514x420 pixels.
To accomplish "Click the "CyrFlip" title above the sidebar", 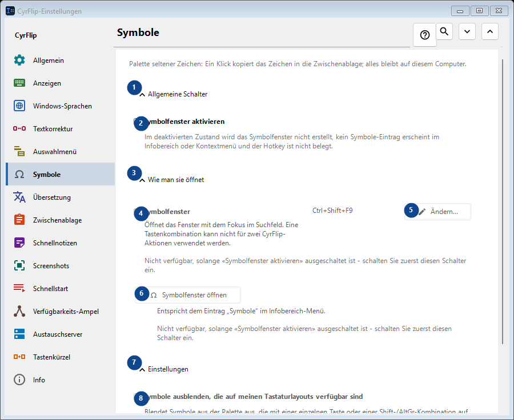I will (x=26, y=35).
